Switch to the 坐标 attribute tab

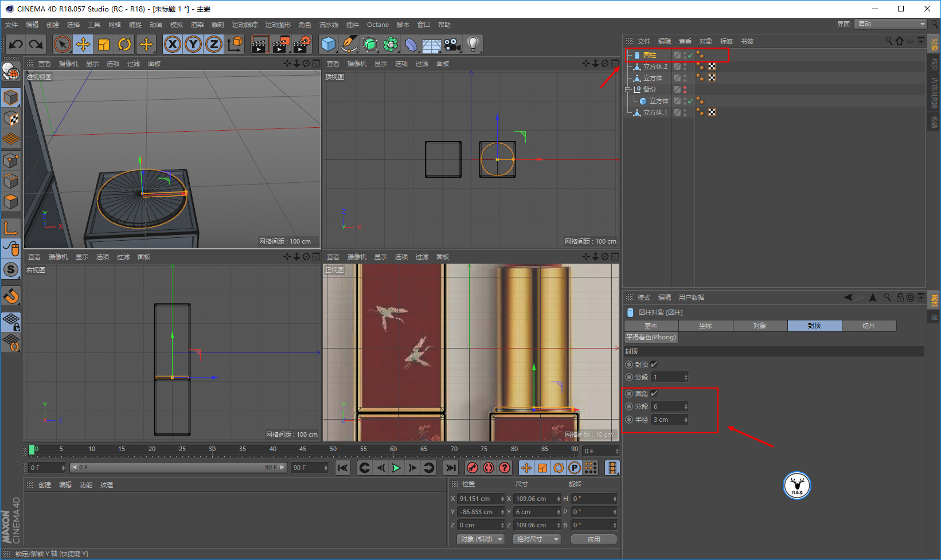pyautogui.click(x=705, y=326)
